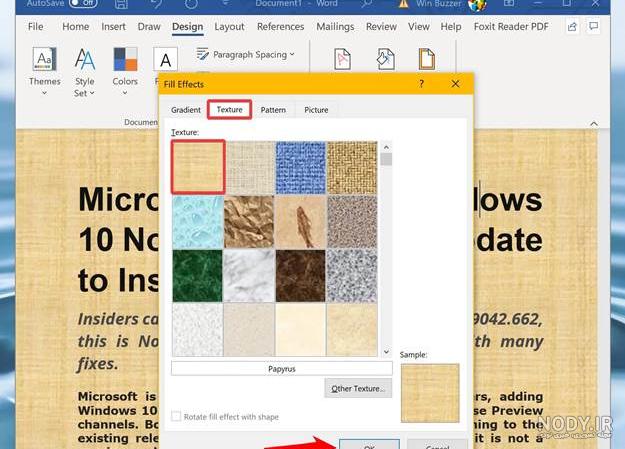Expand the Themes dropdown chevron

[x=44, y=93]
